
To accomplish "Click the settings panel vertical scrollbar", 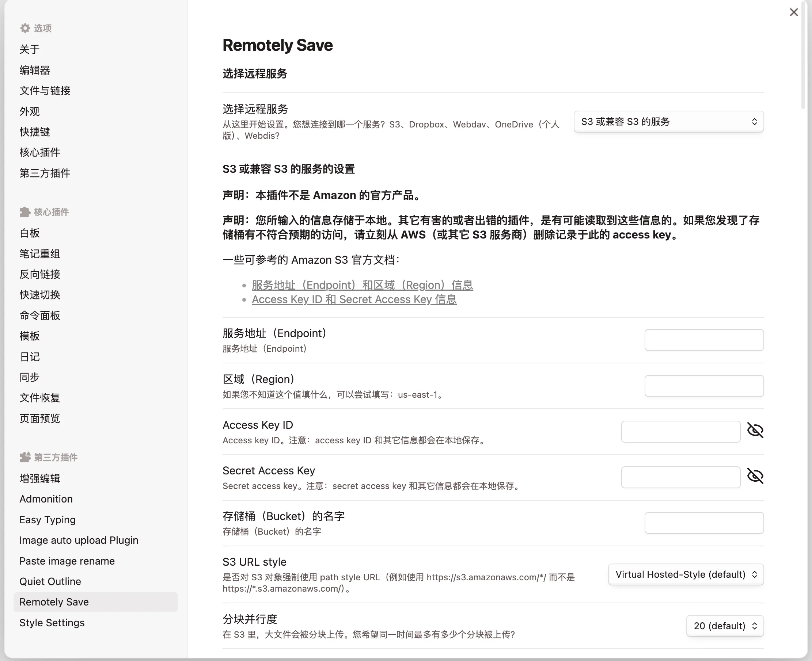I will tap(803, 55).
